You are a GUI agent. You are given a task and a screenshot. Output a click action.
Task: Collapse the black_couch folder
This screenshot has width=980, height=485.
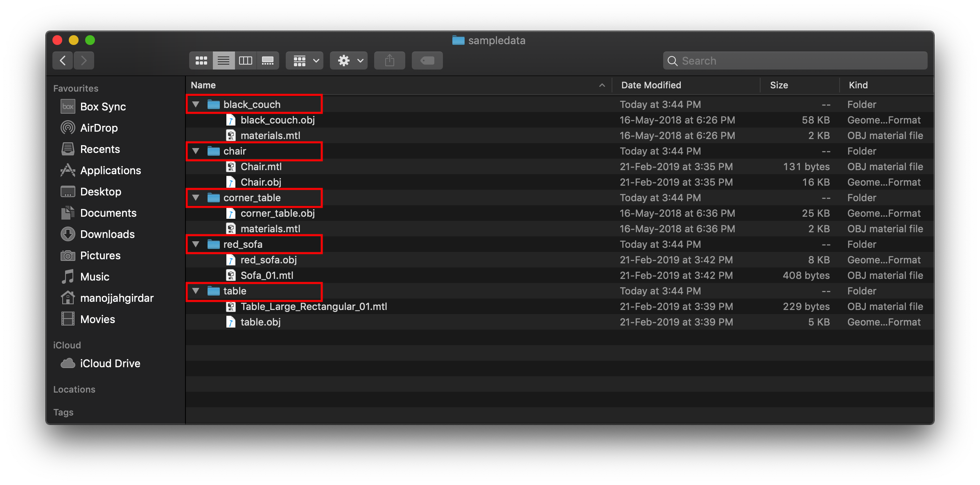(x=196, y=105)
